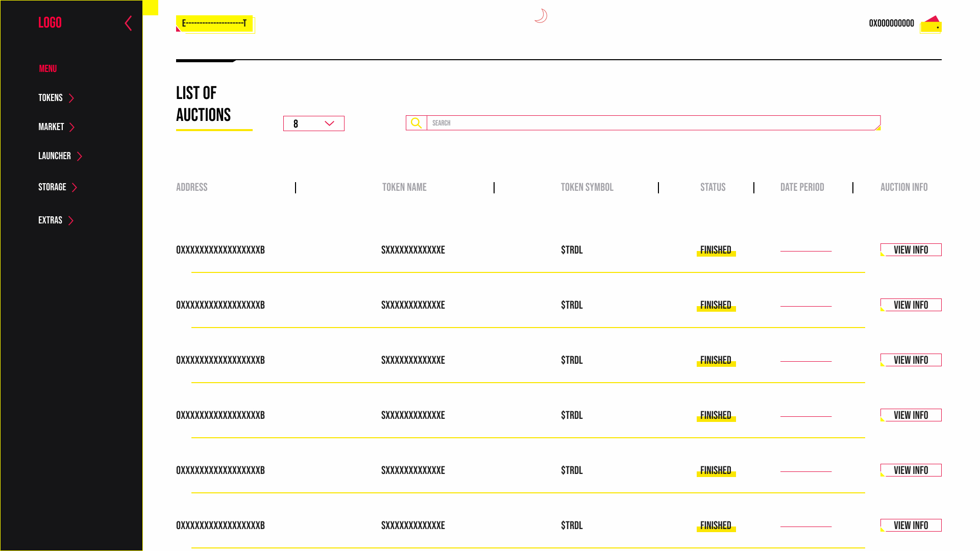The height and width of the screenshot is (551, 980).
Task: Click the magnifying glass search icon
Action: click(x=416, y=123)
